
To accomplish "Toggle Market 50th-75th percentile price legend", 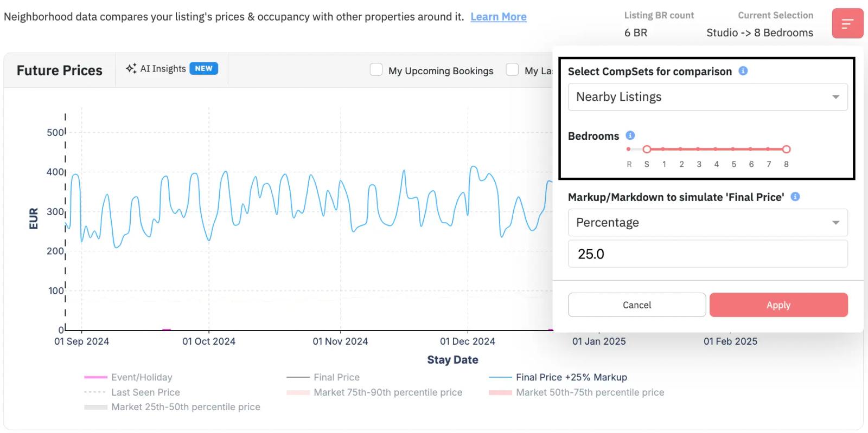I will pyautogui.click(x=577, y=392).
